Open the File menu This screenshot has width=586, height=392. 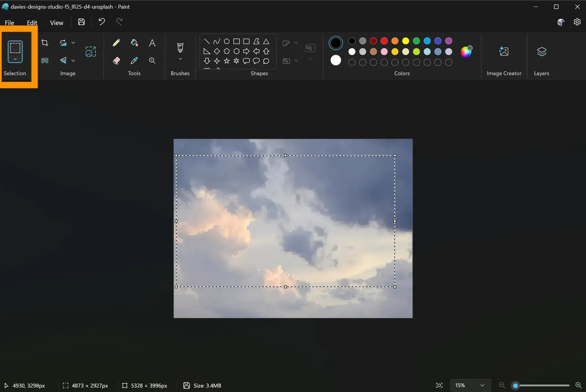click(x=9, y=22)
